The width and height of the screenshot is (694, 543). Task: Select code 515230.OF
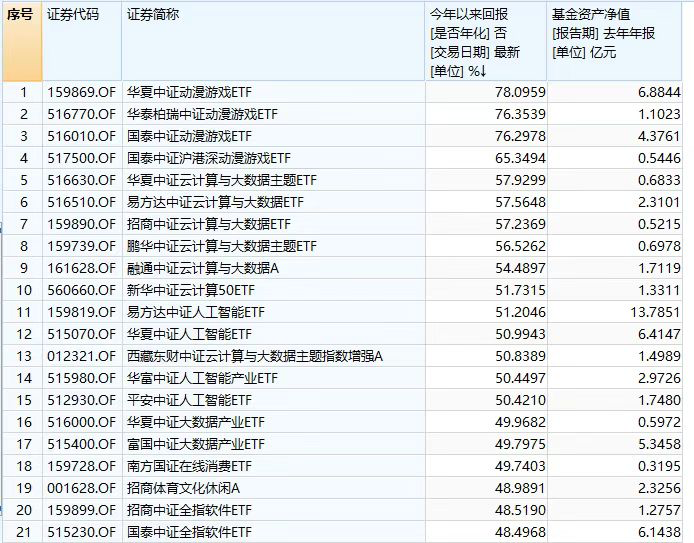[x=81, y=532]
